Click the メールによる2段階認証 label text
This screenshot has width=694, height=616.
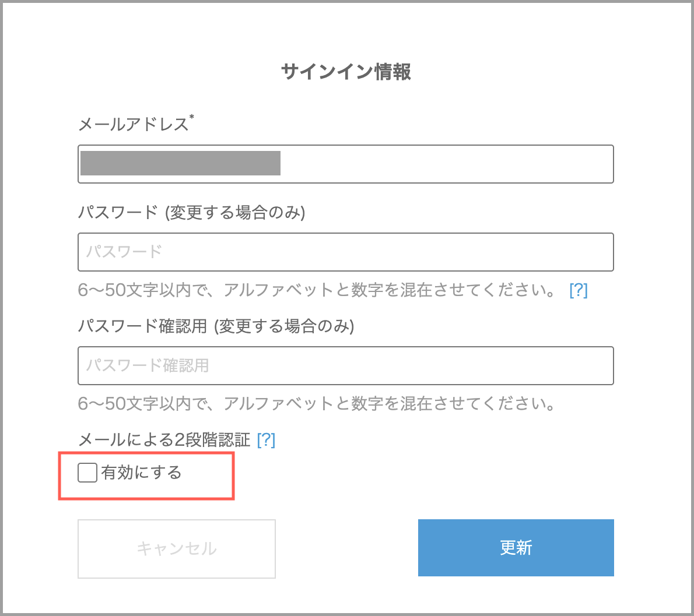(x=164, y=440)
